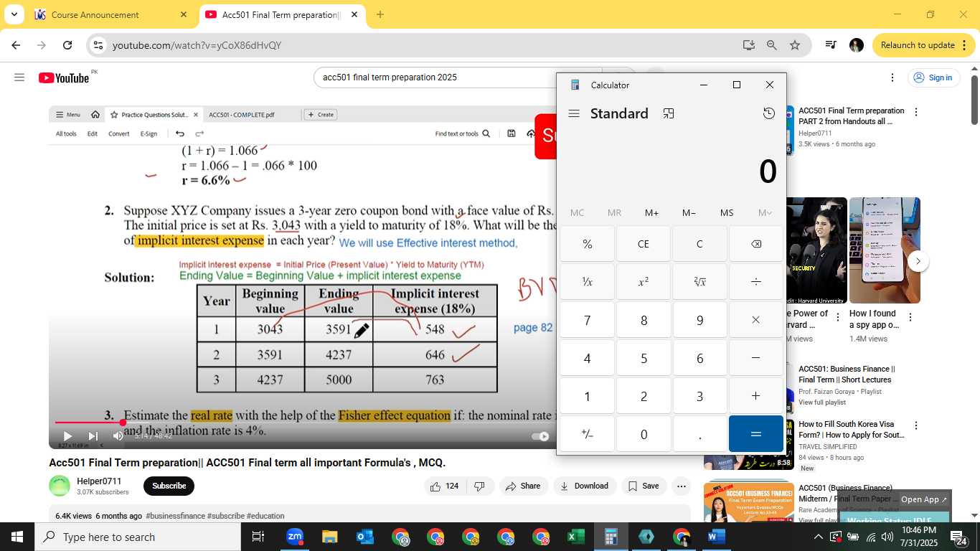Click the Calculator divide key

[756, 282]
